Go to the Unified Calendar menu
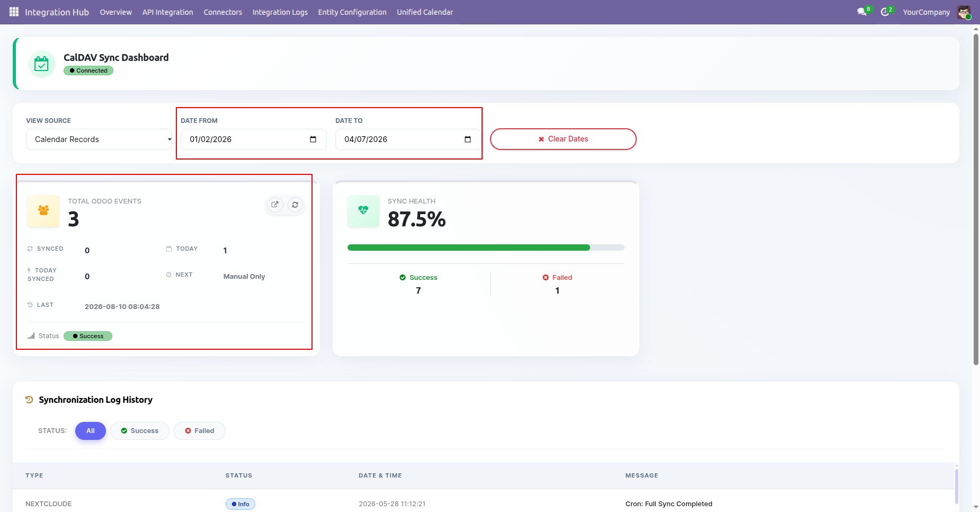980x512 pixels. tap(425, 12)
